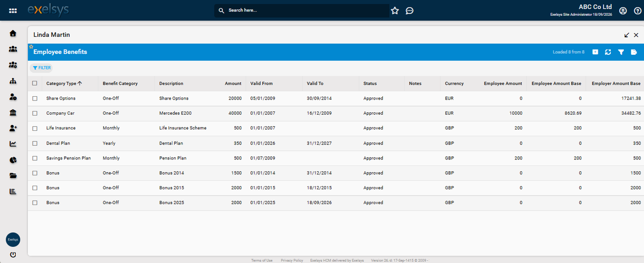The height and width of the screenshot is (263, 644).
Task: Open the bar report sidebar icon
Action: click(13, 191)
